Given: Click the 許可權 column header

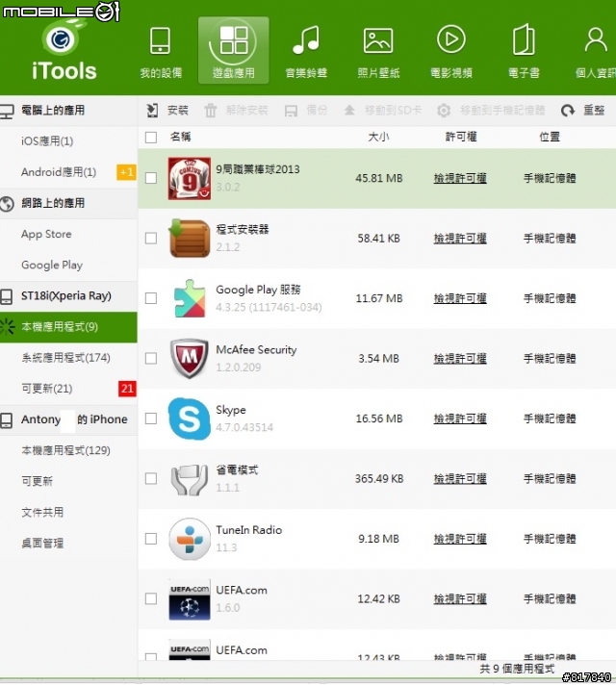Looking at the screenshot, I should [x=461, y=137].
